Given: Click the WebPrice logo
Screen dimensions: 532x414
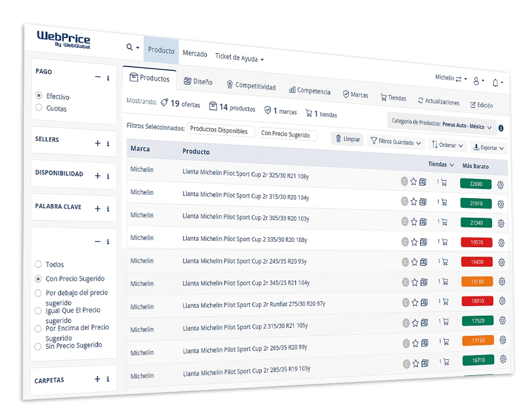Looking at the screenshot, I should (64, 40).
